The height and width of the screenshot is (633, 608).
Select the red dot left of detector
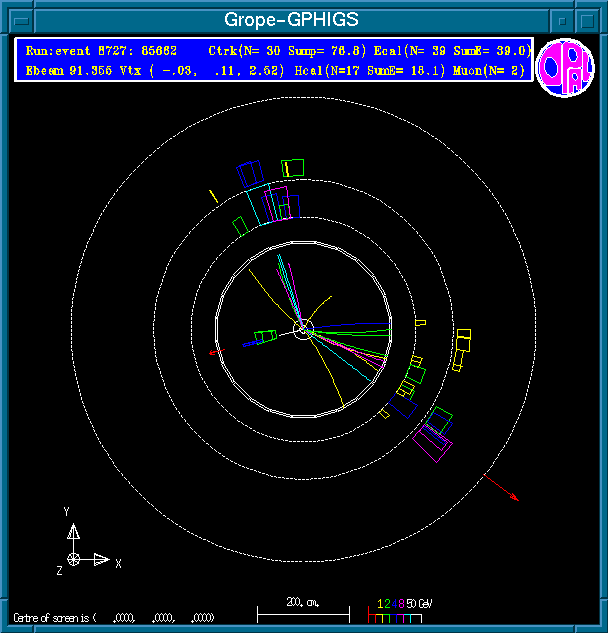(x=212, y=353)
